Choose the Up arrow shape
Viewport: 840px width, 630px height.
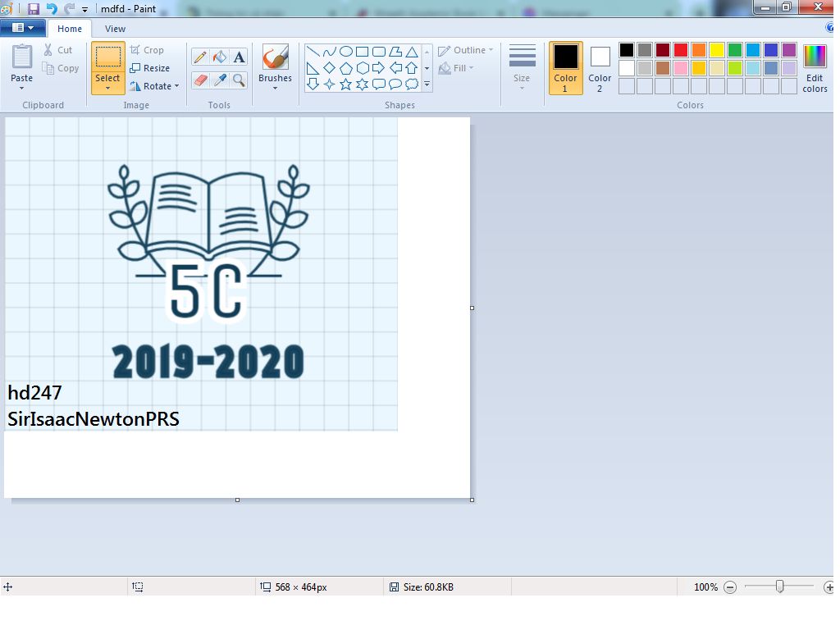coord(412,68)
